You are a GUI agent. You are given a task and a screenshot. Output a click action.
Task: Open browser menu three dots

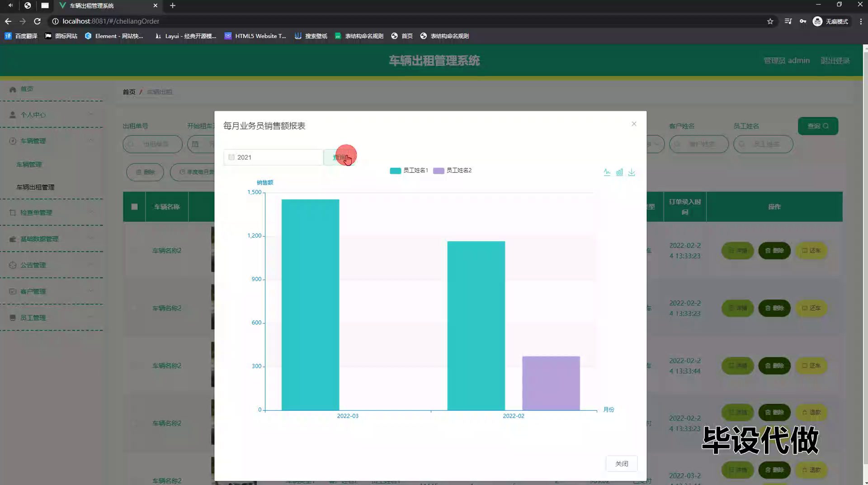(x=860, y=21)
